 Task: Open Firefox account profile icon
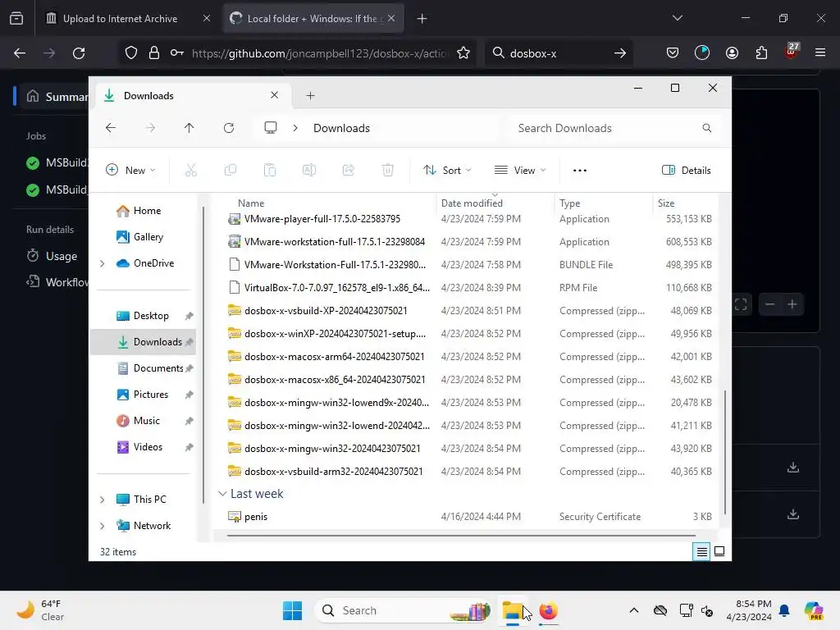click(732, 53)
